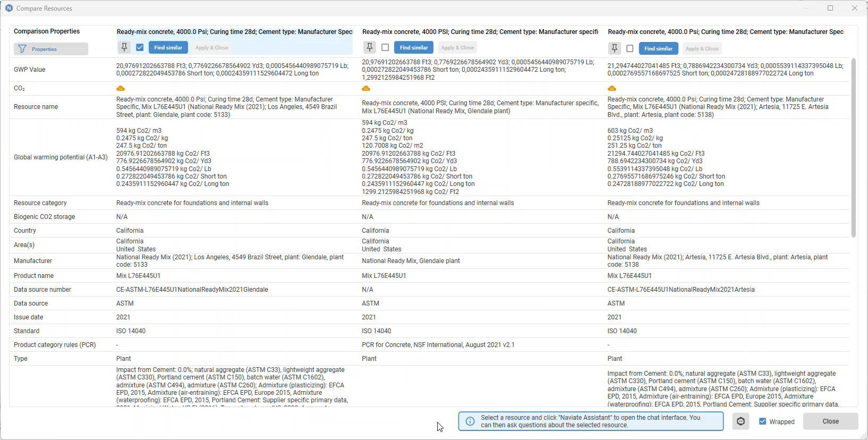This screenshot has width=868, height=440.
Task: Click the resource name ending 'plant code: 5133)'
Action: (x=227, y=107)
